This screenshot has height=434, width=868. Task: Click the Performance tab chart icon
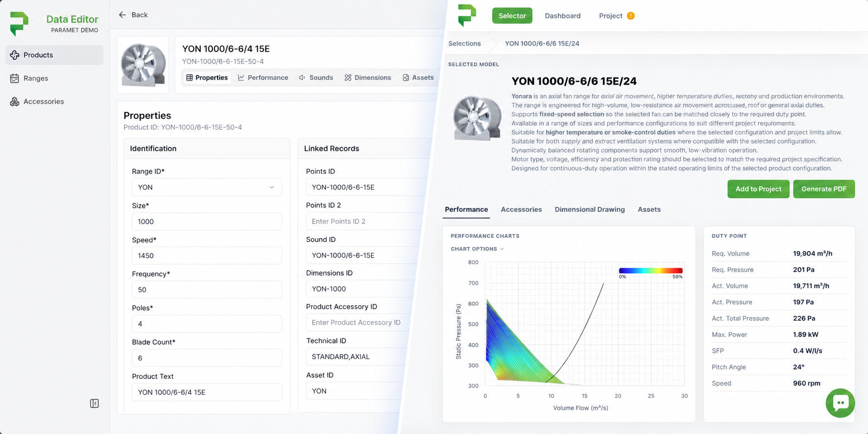coord(241,77)
